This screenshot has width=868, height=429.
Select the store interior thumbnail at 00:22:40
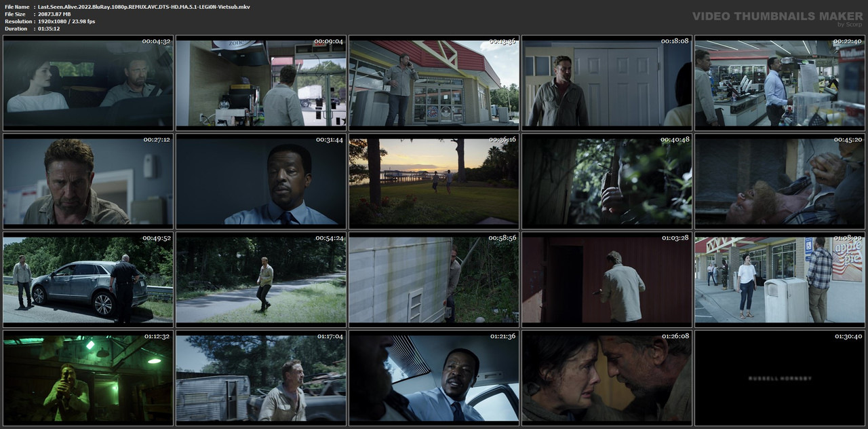780,83
